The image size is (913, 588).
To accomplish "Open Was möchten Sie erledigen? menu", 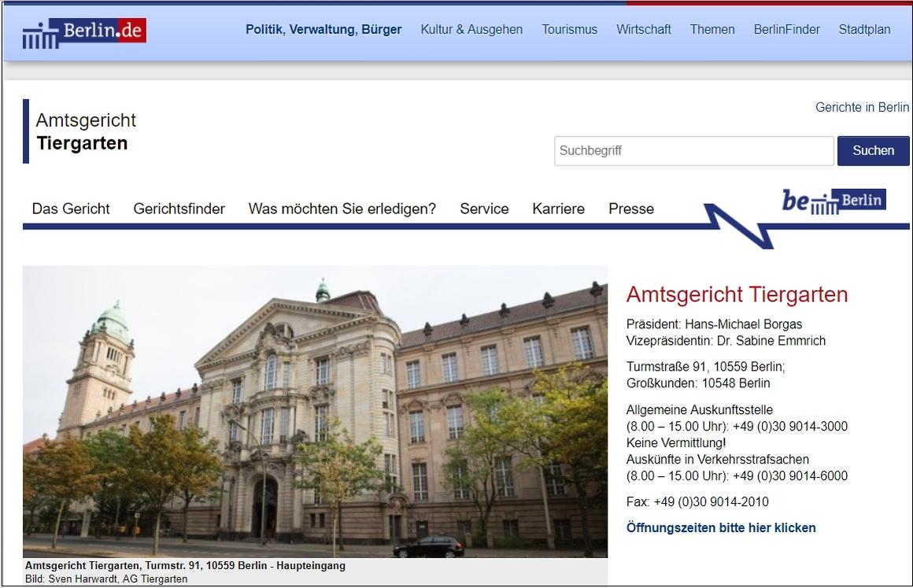I will [x=342, y=209].
